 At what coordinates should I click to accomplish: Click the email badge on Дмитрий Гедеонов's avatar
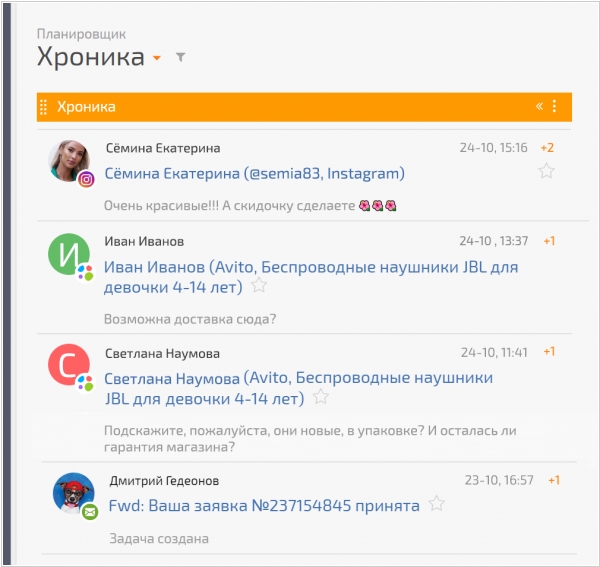90,512
